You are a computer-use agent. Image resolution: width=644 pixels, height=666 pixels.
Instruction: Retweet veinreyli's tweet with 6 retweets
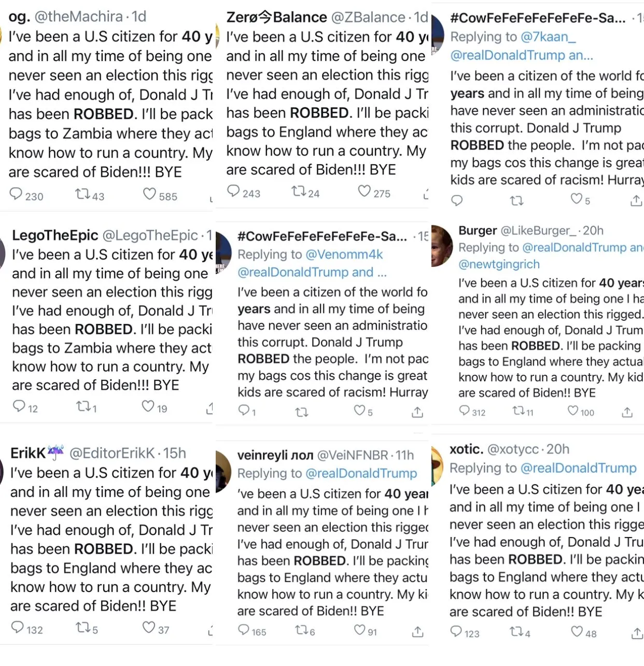(302, 630)
